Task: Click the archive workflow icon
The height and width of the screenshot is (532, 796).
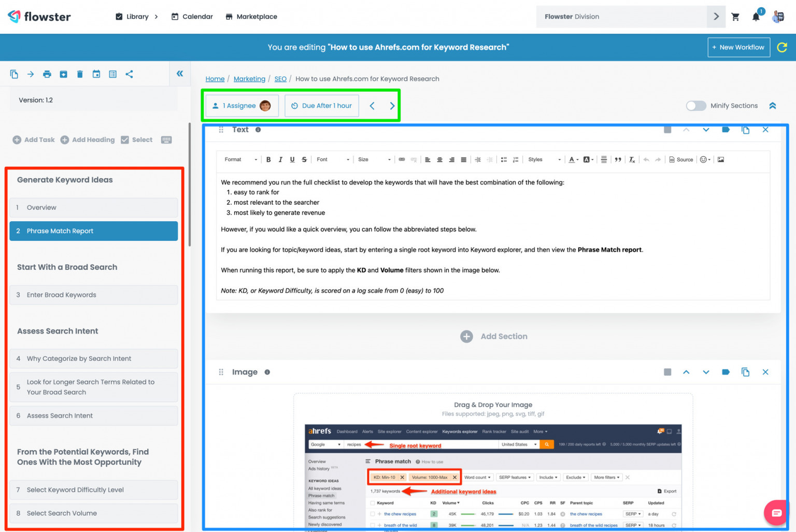Action: 63,74
